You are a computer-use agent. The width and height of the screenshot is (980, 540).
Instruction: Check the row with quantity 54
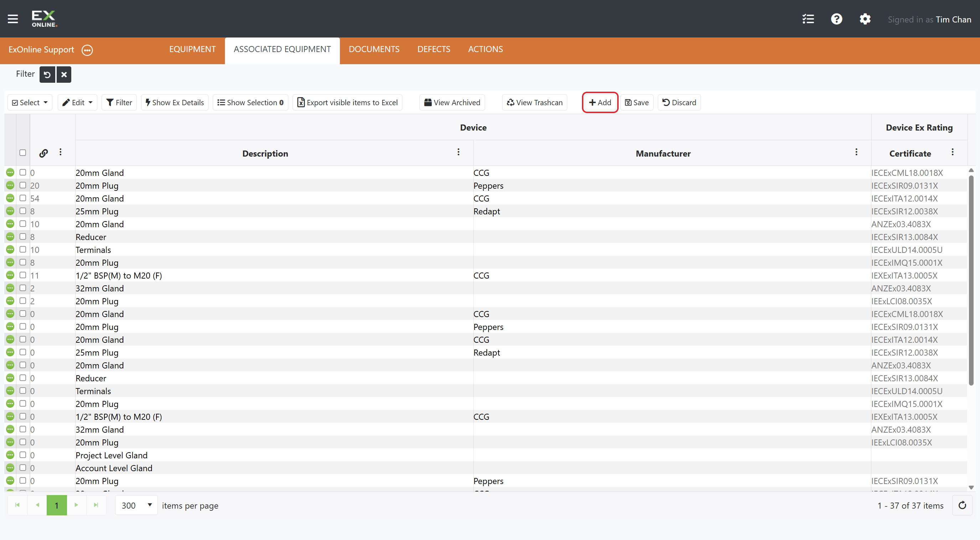click(x=23, y=198)
